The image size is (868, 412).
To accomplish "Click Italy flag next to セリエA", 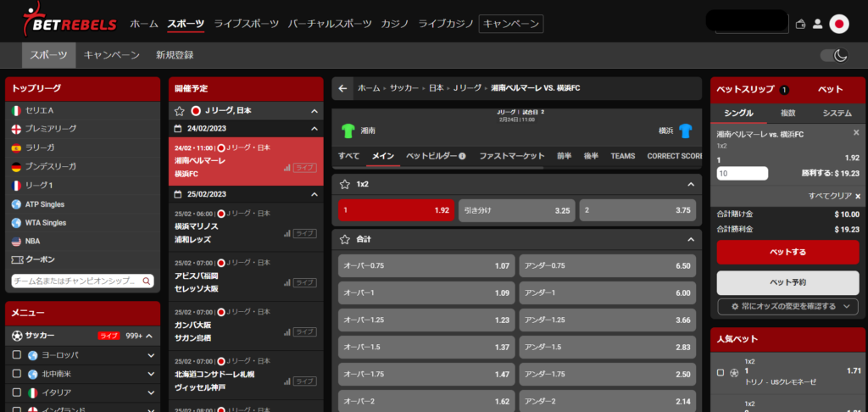I will click(x=16, y=111).
